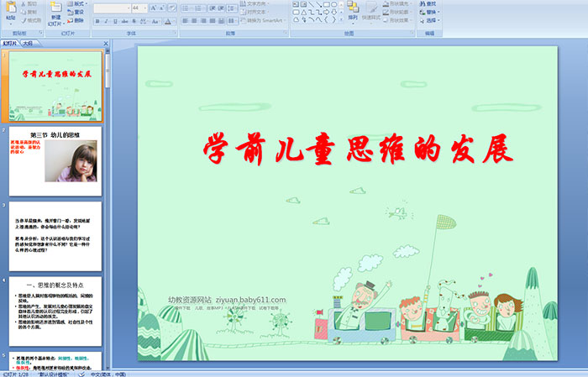Decrease font size with the small A button
Image resolution: width=588 pixels, height=377 pixels.
[x=162, y=8]
